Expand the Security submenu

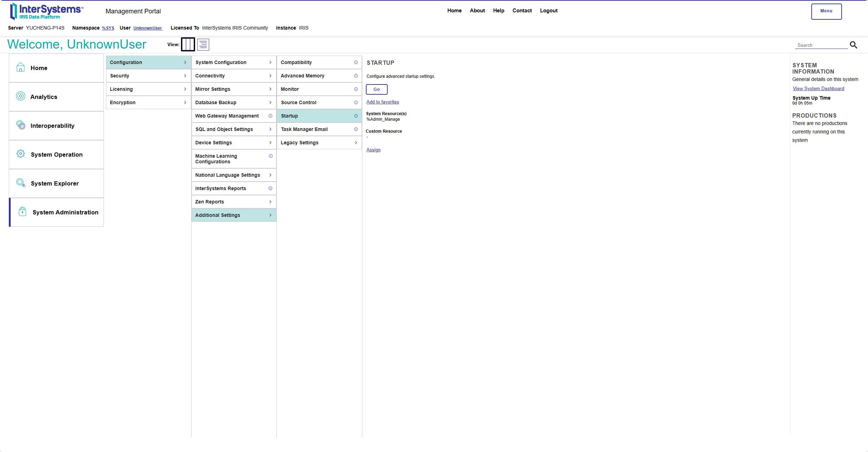148,76
